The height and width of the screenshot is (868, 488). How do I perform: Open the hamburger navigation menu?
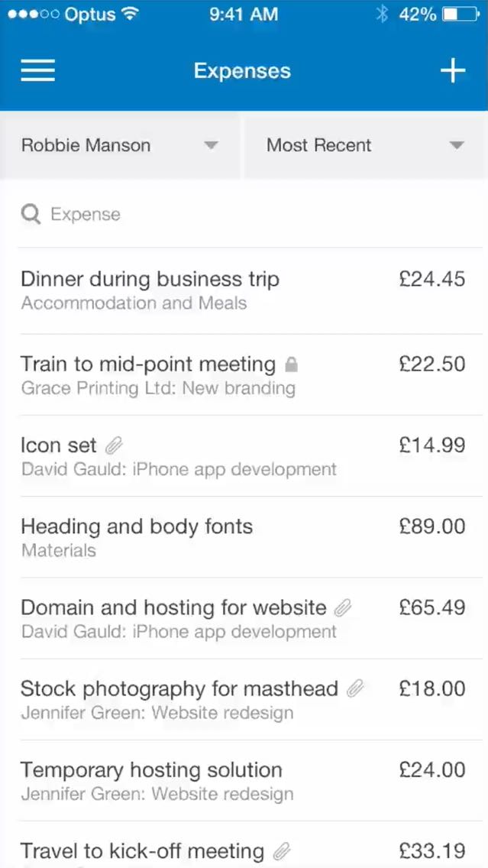37,71
